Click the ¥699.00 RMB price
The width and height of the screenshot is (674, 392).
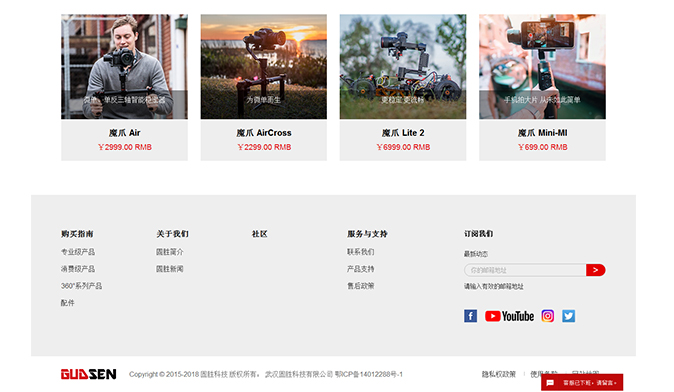[x=542, y=147]
